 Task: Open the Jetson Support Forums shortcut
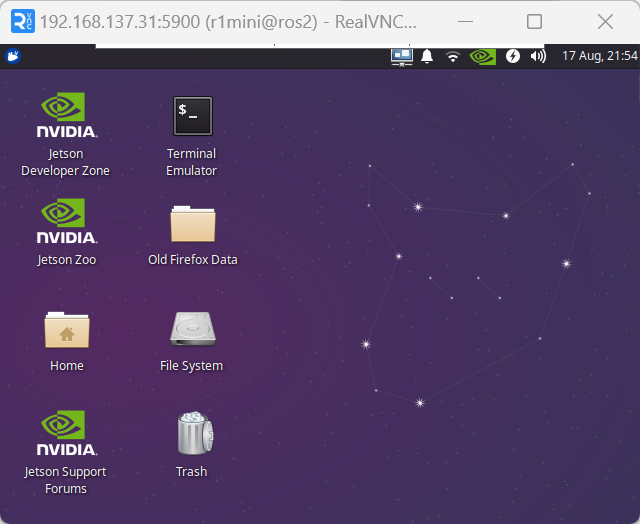point(65,433)
